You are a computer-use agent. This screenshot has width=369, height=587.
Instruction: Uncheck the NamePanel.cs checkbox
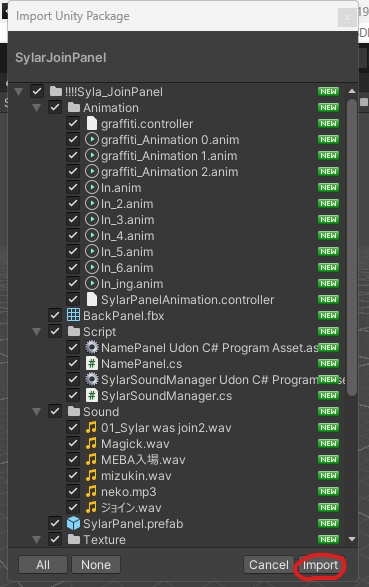point(73,364)
